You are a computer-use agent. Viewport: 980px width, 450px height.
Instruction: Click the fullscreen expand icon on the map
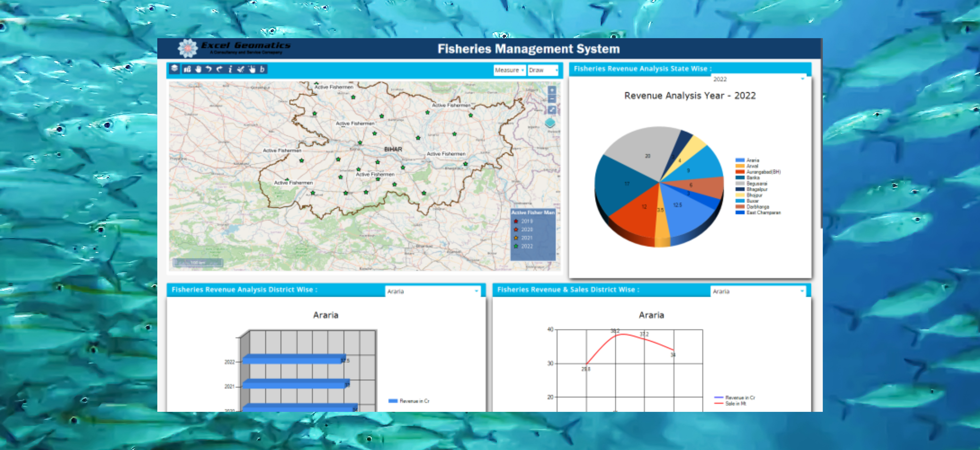[552, 110]
